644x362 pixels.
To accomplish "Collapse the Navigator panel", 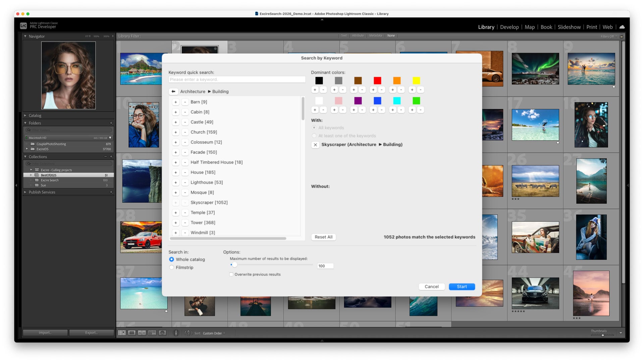I will (x=25, y=36).
